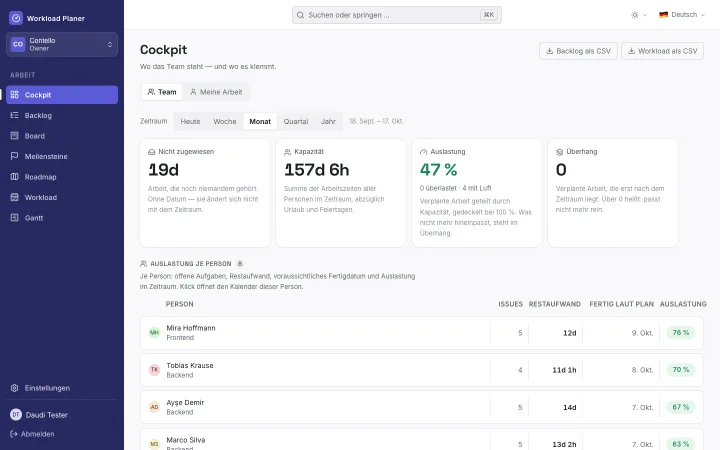This screenshot has width=720, height=450.
Task: Click Ayşe Demir's 67 % utilization badge
Action: (x=681, y=407)
